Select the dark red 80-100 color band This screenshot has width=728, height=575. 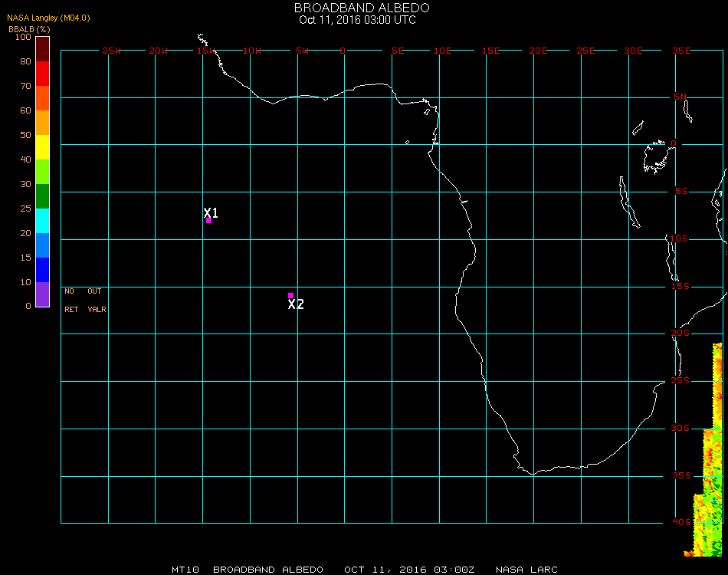(42, 49)
